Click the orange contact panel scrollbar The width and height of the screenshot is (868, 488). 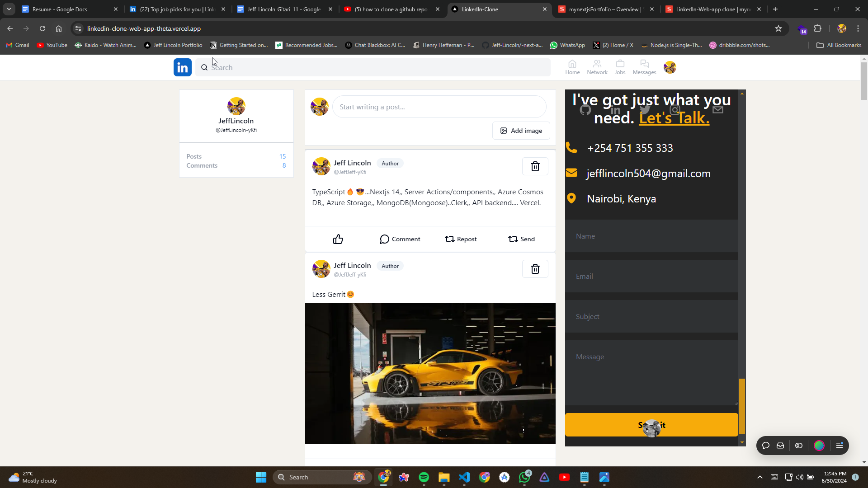click(741, 405)
